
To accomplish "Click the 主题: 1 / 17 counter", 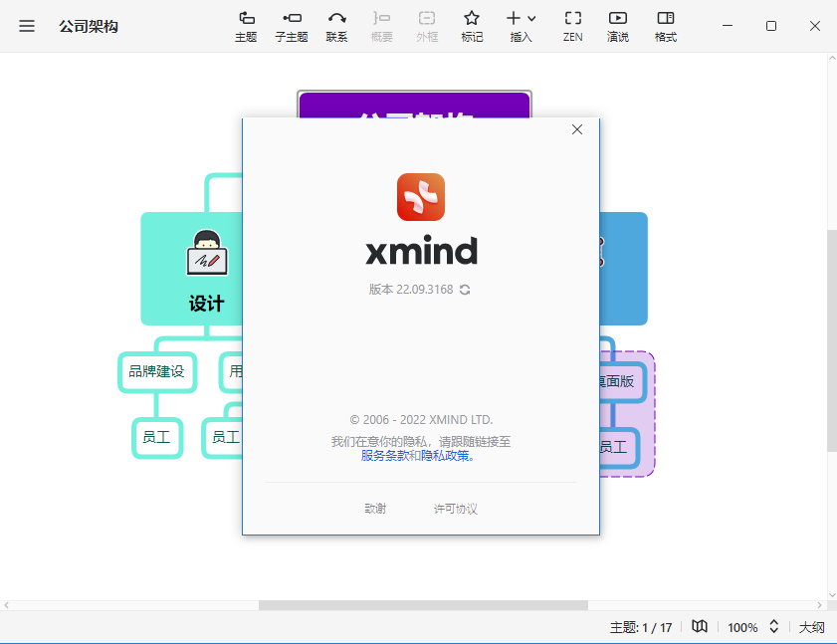I will click(641, 627).
